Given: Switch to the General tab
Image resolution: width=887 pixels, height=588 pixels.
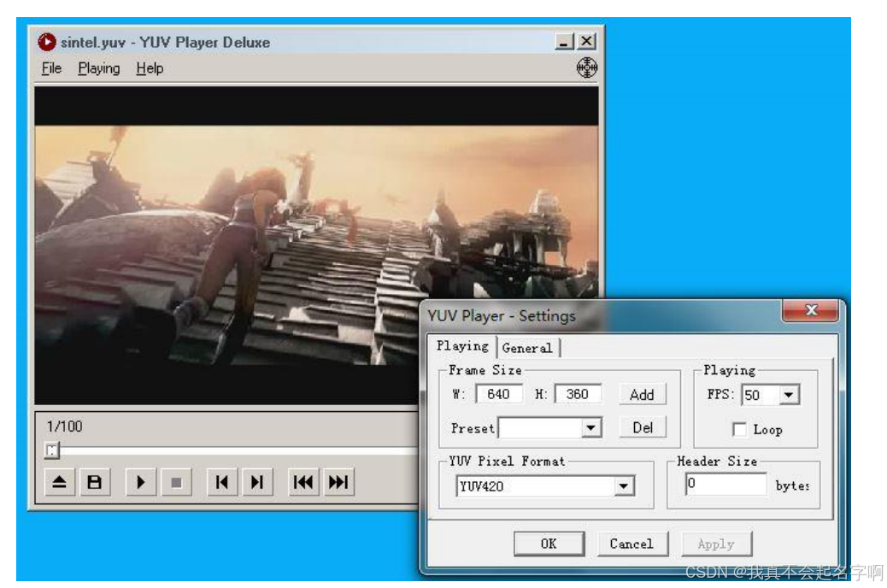Looking at the screenshot, I should click(527, 348).
